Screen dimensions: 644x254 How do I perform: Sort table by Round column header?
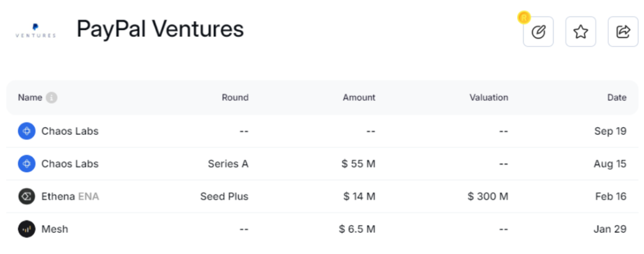point(235,98)
